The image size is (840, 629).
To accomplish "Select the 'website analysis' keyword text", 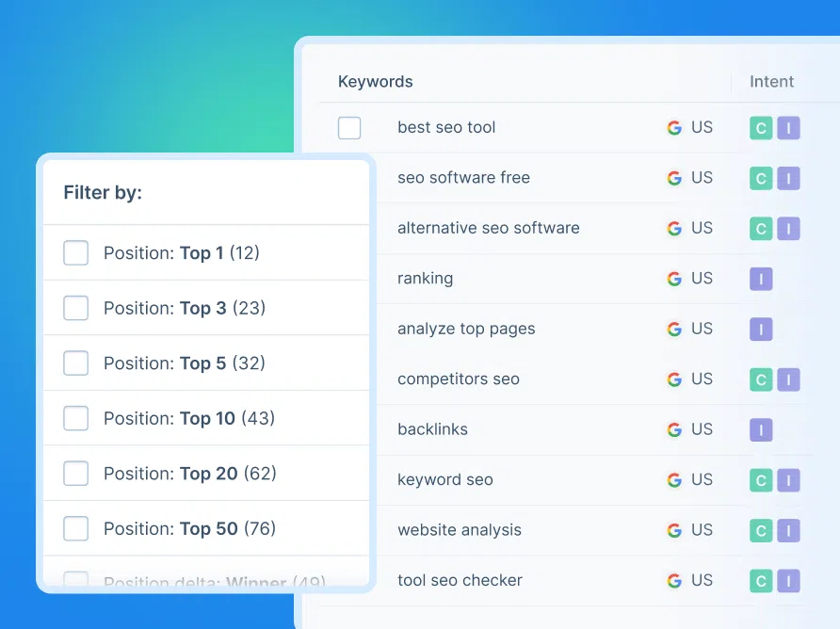I will (x=460, y=530).
